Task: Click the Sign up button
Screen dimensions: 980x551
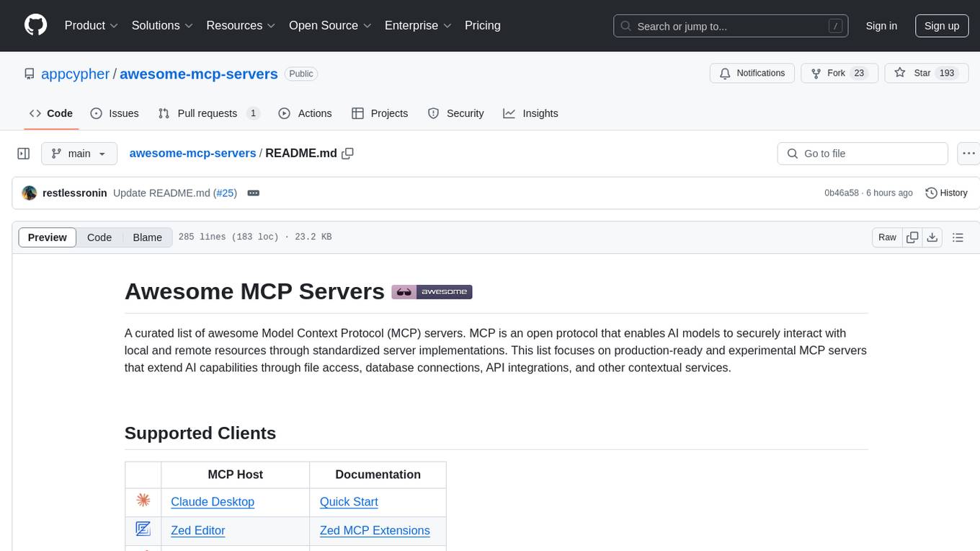Action: 942,26
